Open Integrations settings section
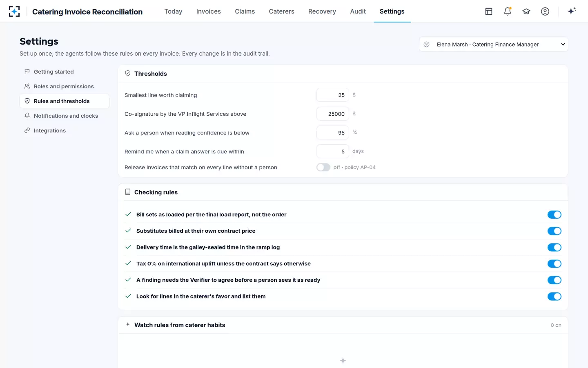The image size is (588, 368). tap(65, 130)
